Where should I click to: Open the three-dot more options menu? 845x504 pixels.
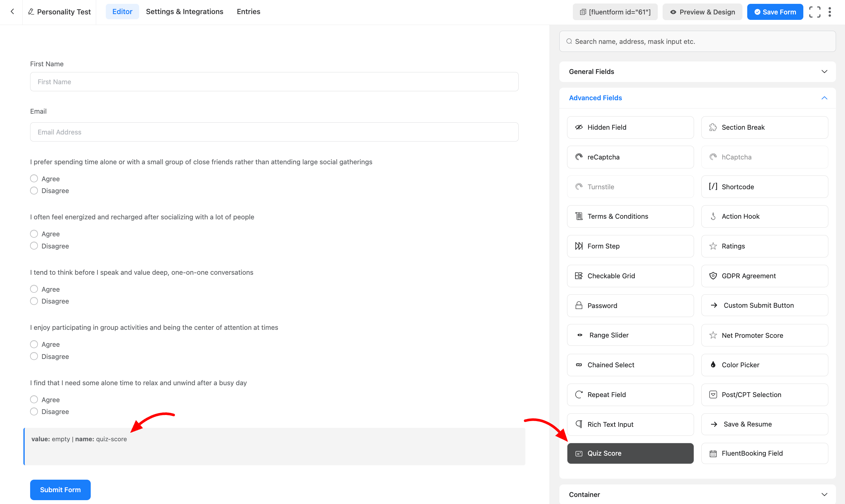pyautogui.click(x=830, y=12)
